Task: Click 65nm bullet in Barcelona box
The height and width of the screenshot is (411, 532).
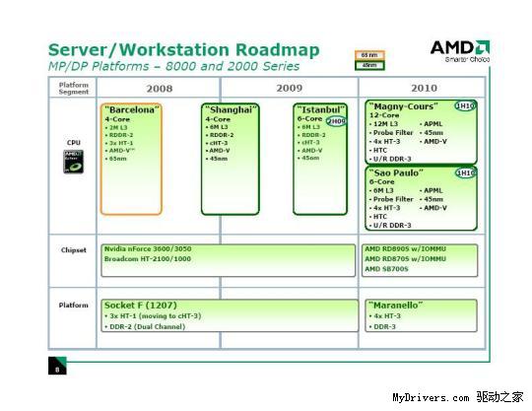Action: pyautogui.click(x=115, y=159)
